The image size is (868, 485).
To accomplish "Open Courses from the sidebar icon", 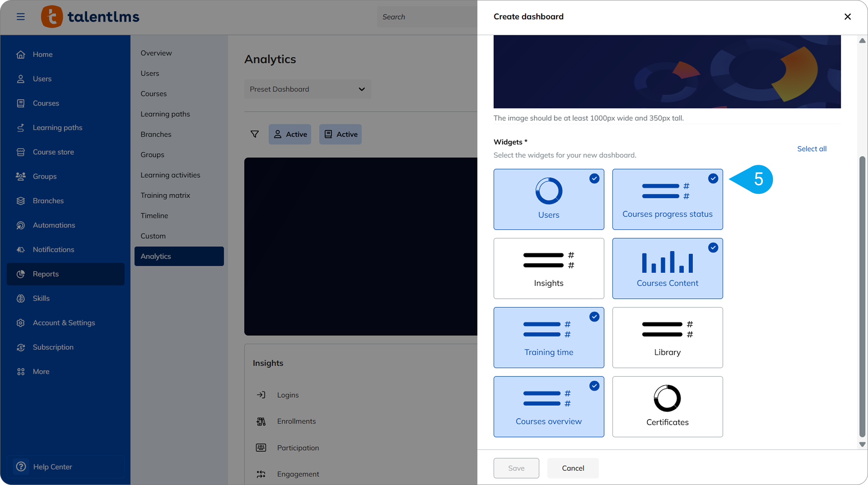I will pos(21,103).
